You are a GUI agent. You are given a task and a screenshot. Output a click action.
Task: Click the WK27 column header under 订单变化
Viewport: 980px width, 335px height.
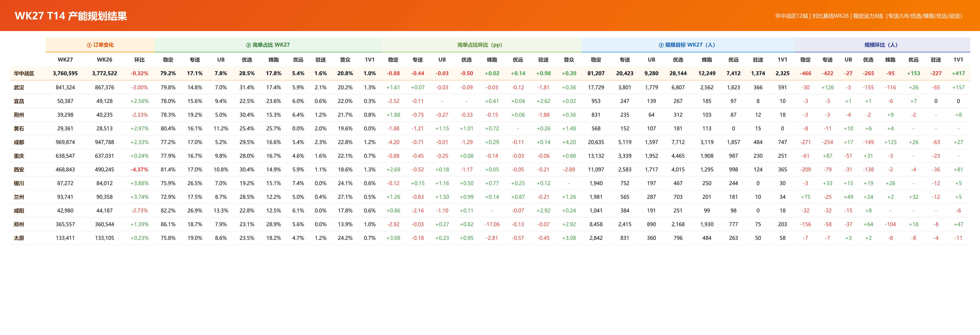click(65, 60)
